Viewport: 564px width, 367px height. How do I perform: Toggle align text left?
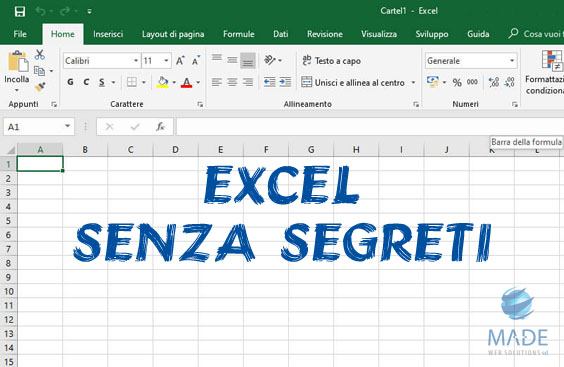coord(217,82)
